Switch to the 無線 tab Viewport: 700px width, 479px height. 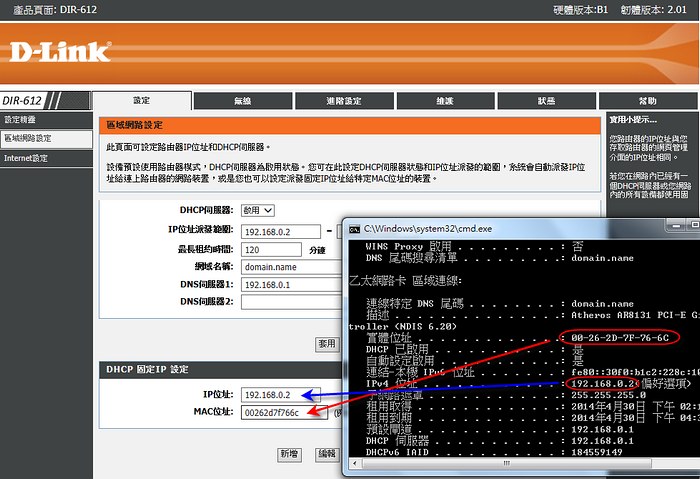[x=242, y=101]
